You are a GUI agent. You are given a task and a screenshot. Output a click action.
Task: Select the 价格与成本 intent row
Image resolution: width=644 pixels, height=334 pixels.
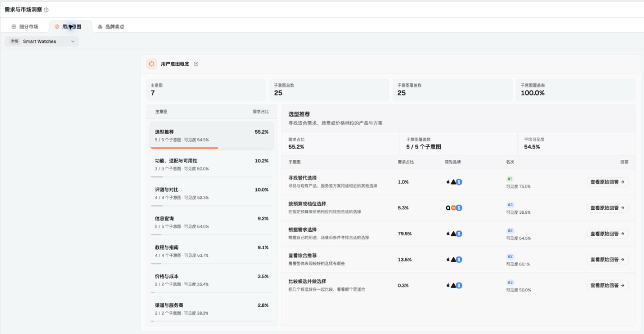pyautogui.click(x=212, y=280)
